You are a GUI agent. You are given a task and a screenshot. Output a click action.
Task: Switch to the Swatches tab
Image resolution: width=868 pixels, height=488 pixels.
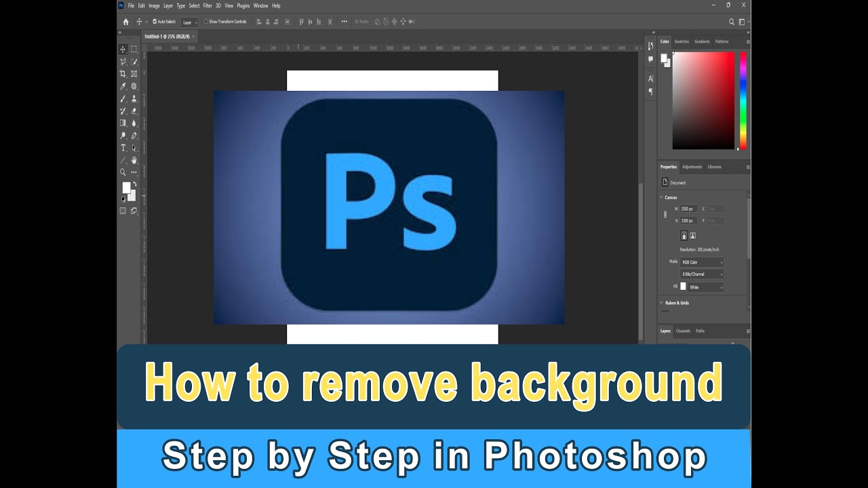(682, 41)
